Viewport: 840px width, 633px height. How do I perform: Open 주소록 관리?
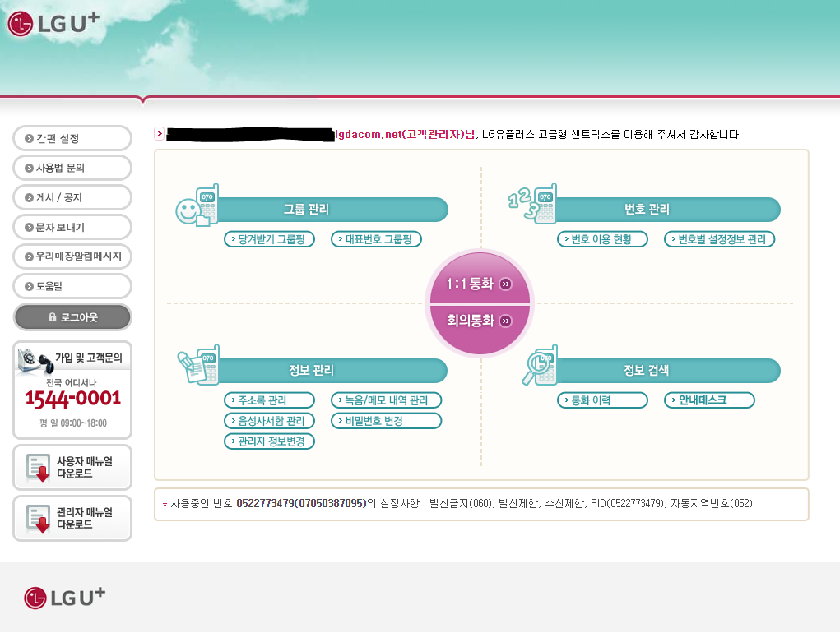tap(270, 400)
